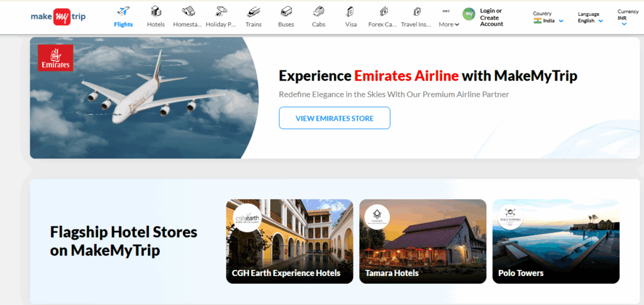Click the 'INR' currency value
Image resolution: width=644 pixels, height=305 pixels.
pos(622,18)
